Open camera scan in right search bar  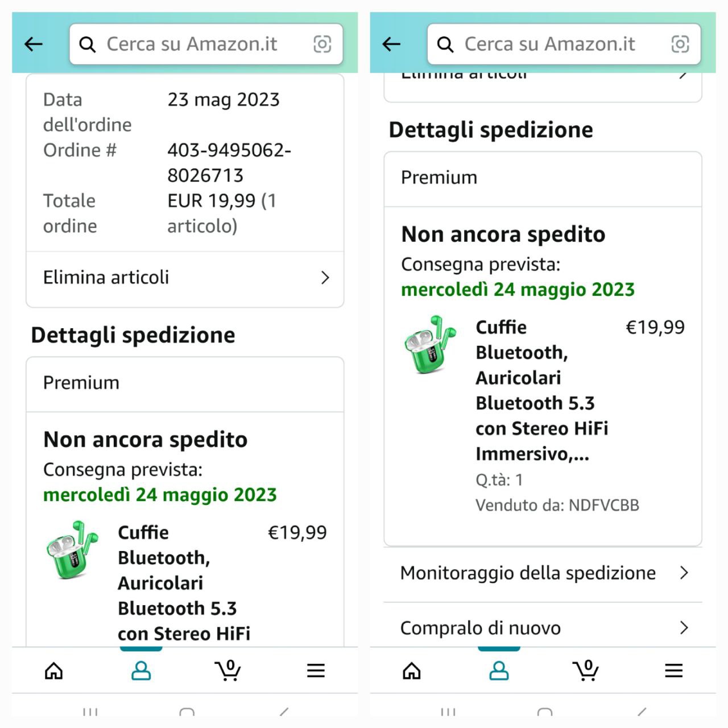coord(680,44)
